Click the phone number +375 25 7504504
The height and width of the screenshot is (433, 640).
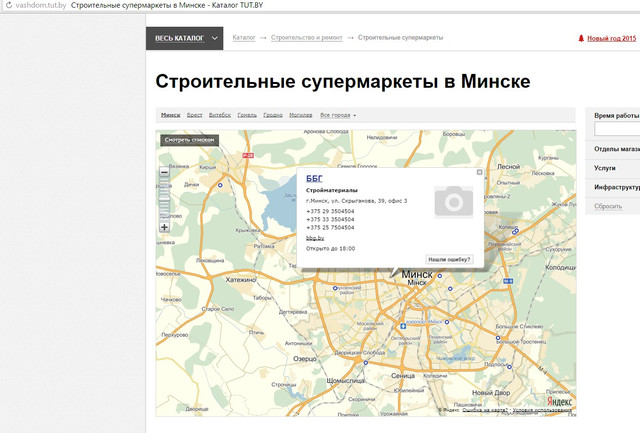(330, 228)
